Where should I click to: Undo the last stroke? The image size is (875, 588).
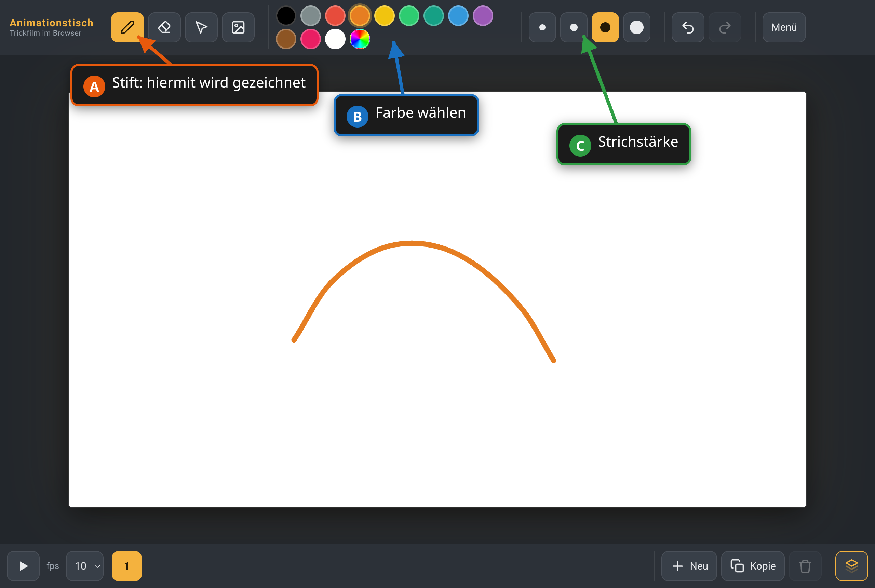coord(688,27)
